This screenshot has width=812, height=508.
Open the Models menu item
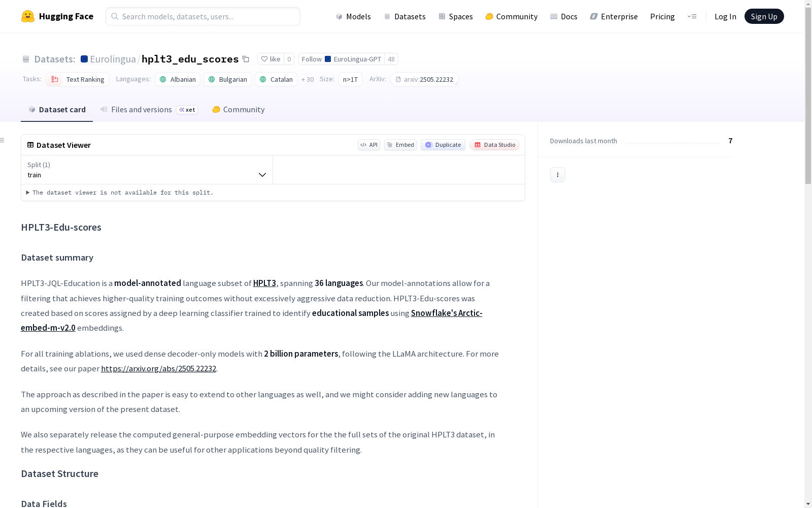click(353, 16)
